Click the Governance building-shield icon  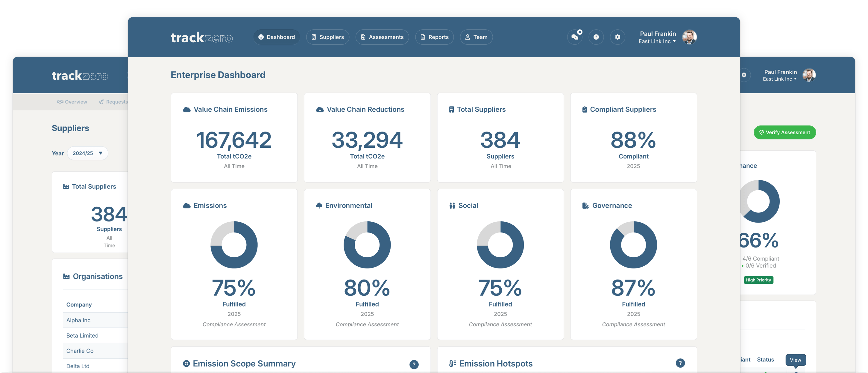[x=586, y=206]
